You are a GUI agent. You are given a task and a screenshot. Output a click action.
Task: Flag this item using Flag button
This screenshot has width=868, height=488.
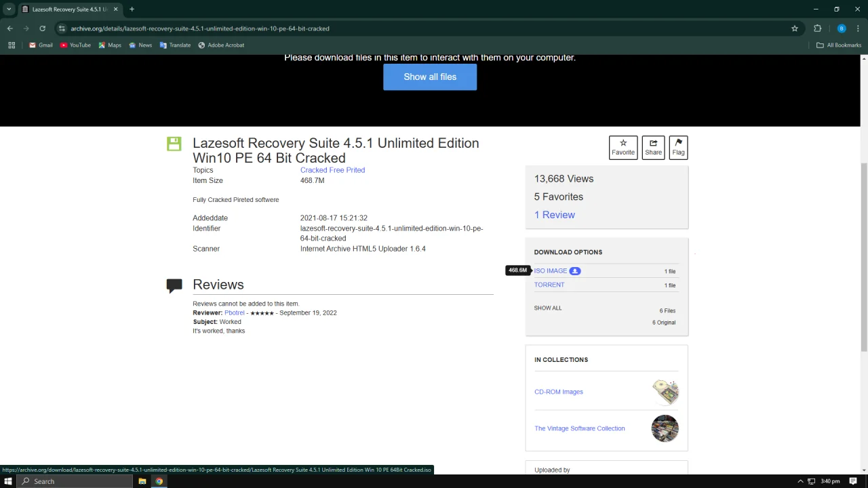pyautogui.click(x=678, y=147)
